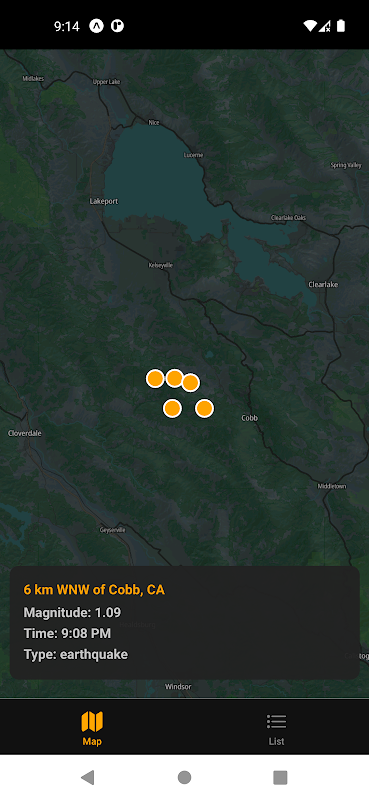
Task: Tap the Clearlake city label
Action: point(323,284)
